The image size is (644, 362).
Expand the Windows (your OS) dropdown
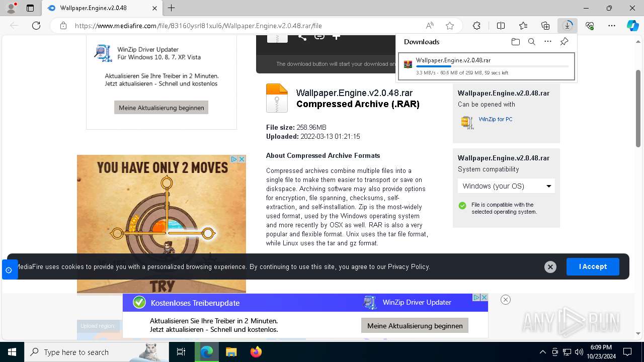pyautogui.click(x=506, y=186)
